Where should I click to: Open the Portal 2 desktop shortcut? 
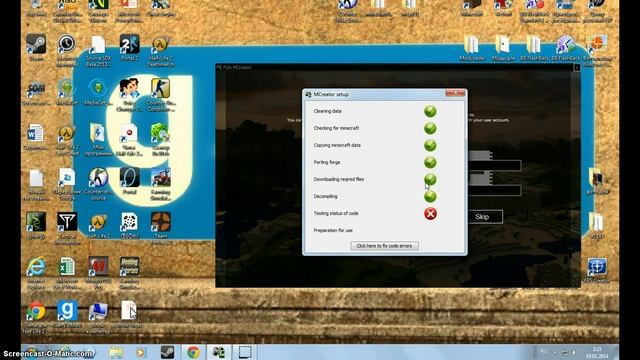click(x=129, y=48)
